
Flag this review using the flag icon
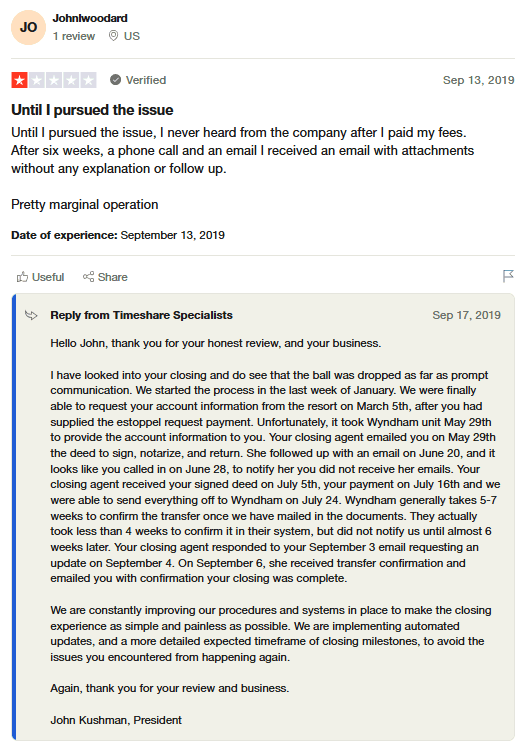pyautogui.click(x=508, y=276)
